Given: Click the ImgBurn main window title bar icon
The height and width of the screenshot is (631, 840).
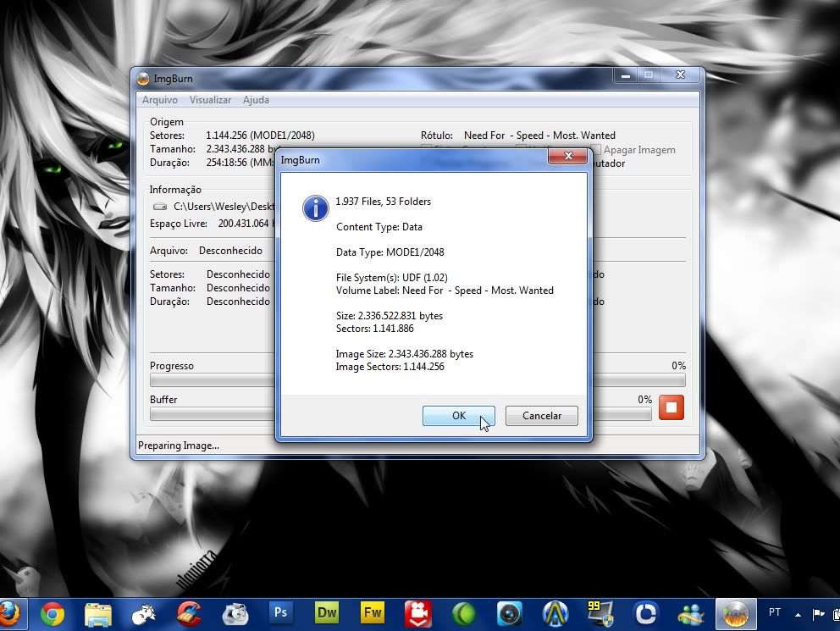Looking at the screenshot, I should (143, 78).
